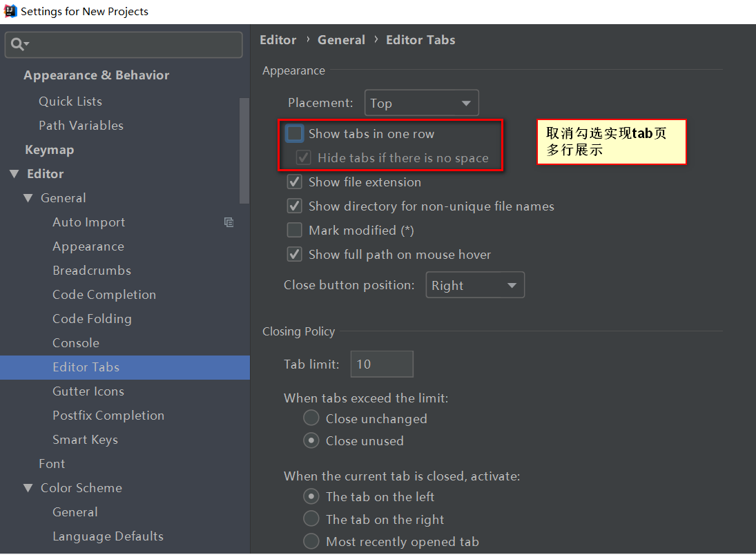Click the project-level copy icon beside Auto Import
Image resolution: width=756 pixels, height=555 pixels.
(x=229, y=222)
